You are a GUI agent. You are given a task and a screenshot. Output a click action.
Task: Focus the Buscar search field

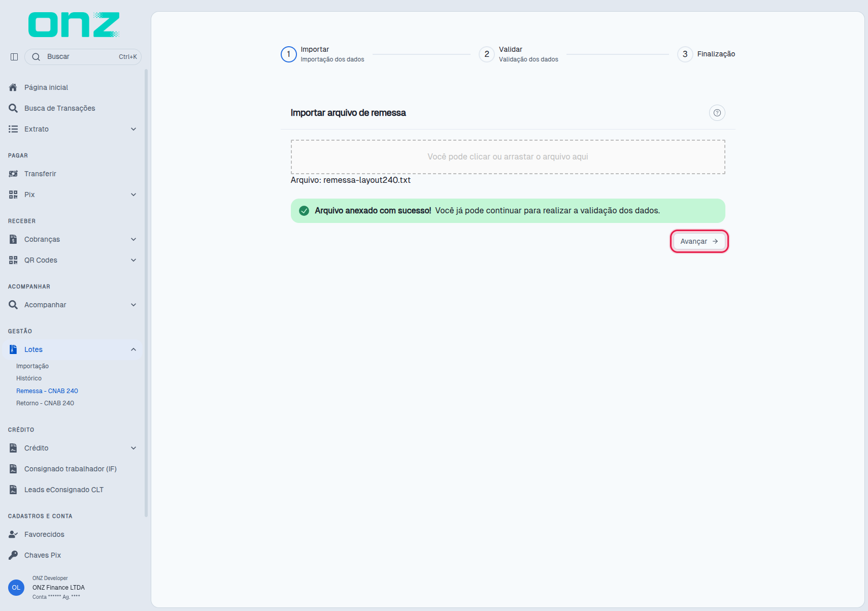click(83, 57)
